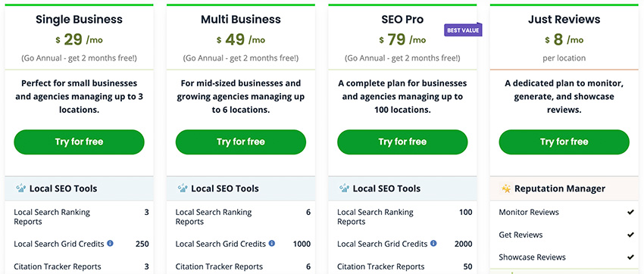Click the checkmark next to Showcase Reviews
Image resolution: width=644 pixels, height=274 pixels.
[x=630, y=257]
